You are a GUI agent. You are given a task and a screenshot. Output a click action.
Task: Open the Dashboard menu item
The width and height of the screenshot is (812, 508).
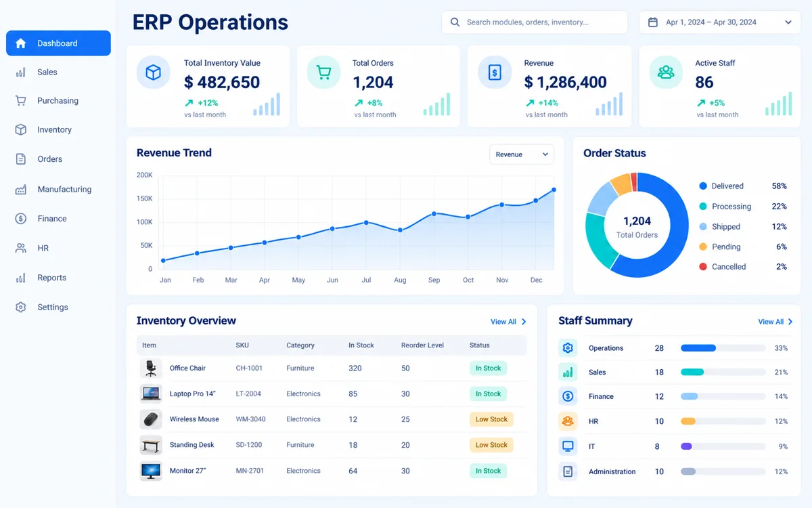[58, 43]
